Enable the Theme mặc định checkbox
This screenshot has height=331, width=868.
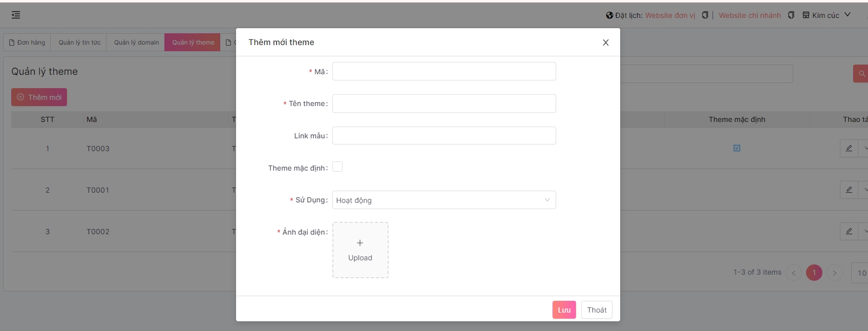[x=337, y=167]
